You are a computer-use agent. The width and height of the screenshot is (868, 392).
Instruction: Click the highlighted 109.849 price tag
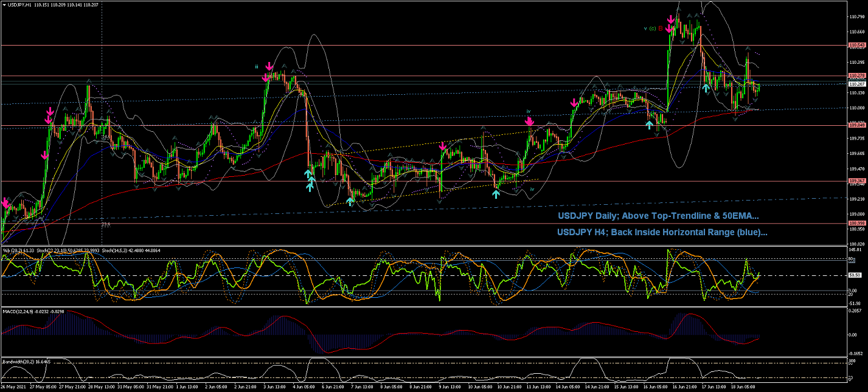[x=857, y=125]
